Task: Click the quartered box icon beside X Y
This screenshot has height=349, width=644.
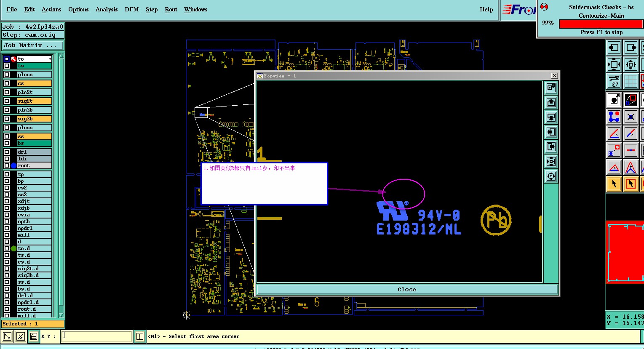Action: (x=34, y=336)
